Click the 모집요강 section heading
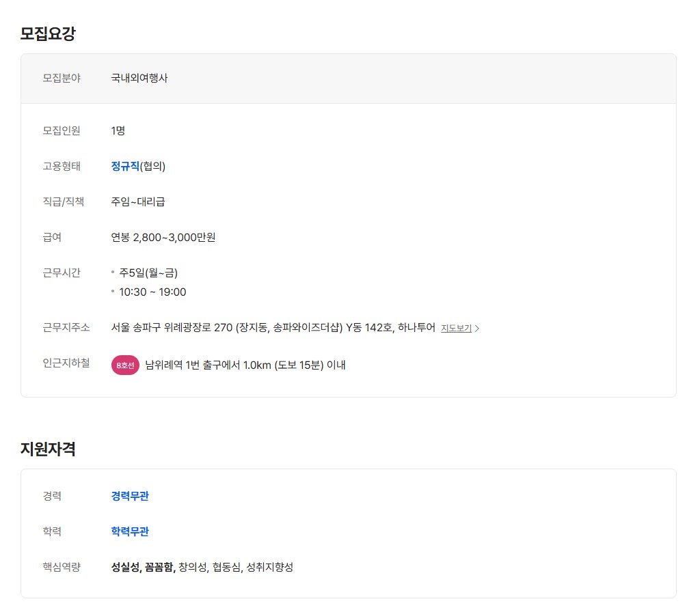700x612 pixels. [48, 33]
